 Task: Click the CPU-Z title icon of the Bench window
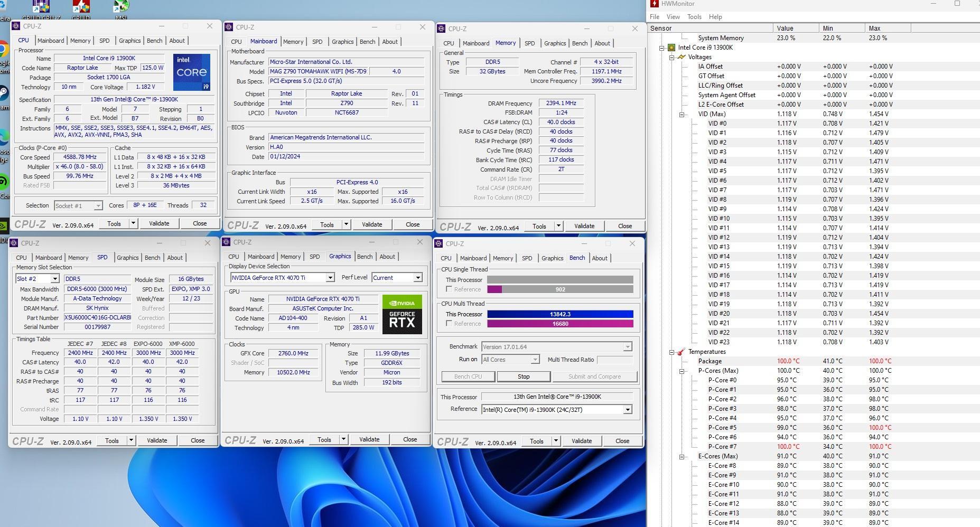click(x=438, y=243)
